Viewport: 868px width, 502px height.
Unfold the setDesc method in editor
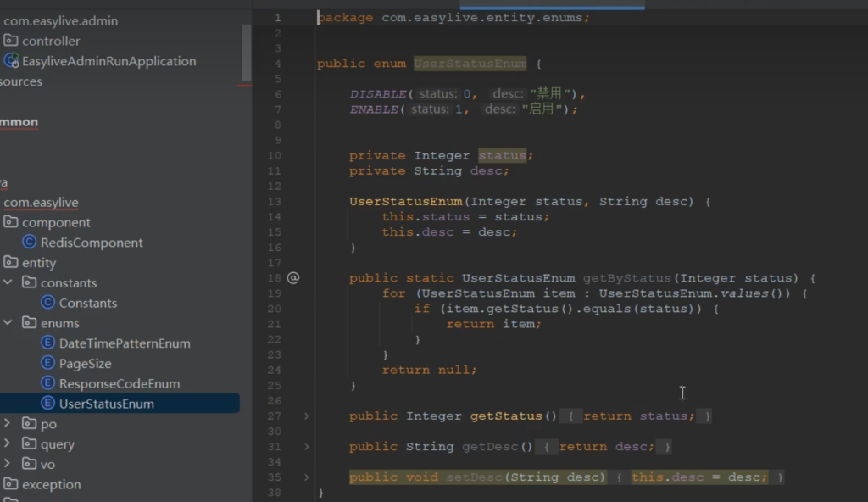coord(307,477)
